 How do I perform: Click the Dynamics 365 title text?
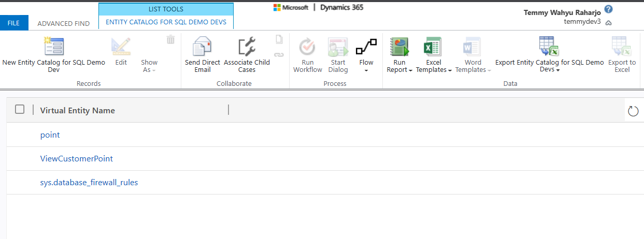click(x=342, y=7)
